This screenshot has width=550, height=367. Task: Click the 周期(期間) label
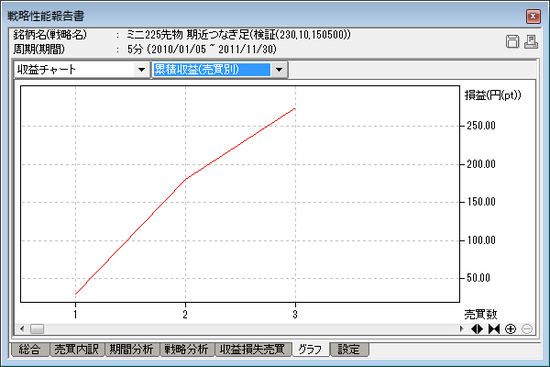(39, 49)
